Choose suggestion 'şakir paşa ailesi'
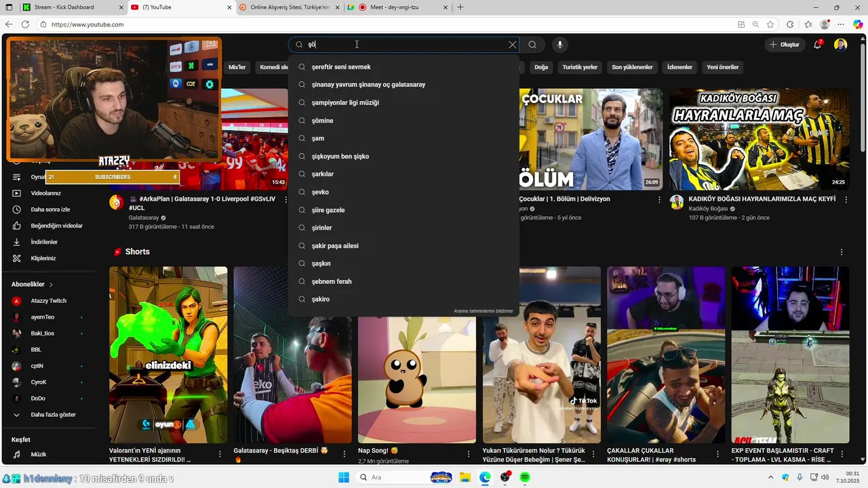This screenshot has height=488, width=868. point(403,246)
